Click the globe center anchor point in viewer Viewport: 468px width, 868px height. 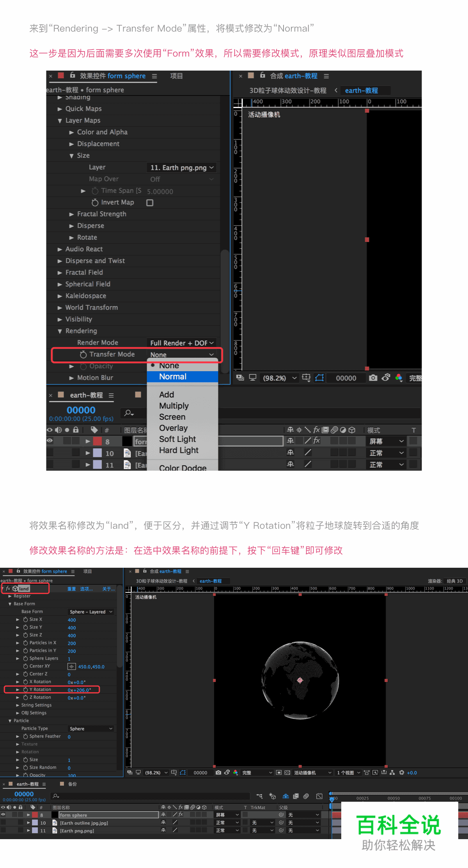[x=300, y=680]
